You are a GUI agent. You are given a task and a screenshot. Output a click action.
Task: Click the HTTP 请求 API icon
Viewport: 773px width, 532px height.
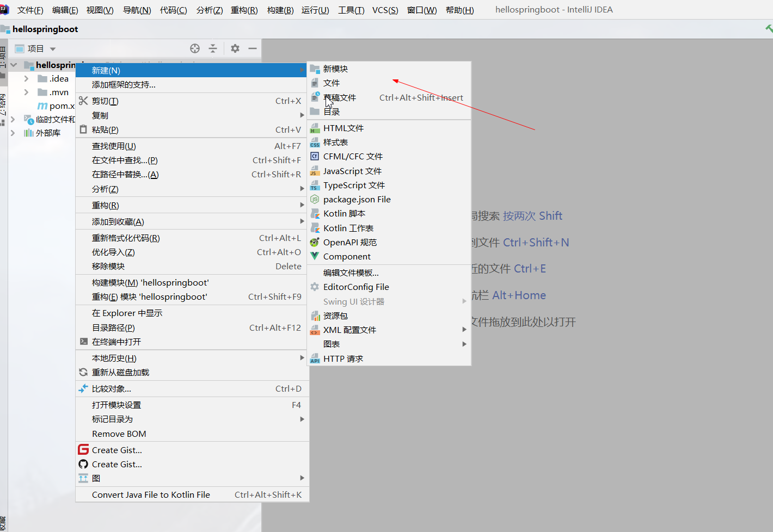click(x=315, y=358)
